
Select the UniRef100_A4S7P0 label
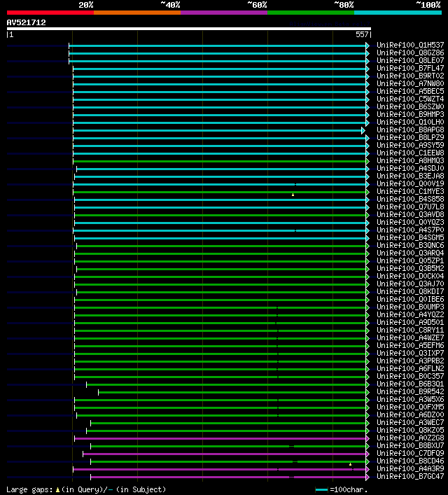pos(410,230)
